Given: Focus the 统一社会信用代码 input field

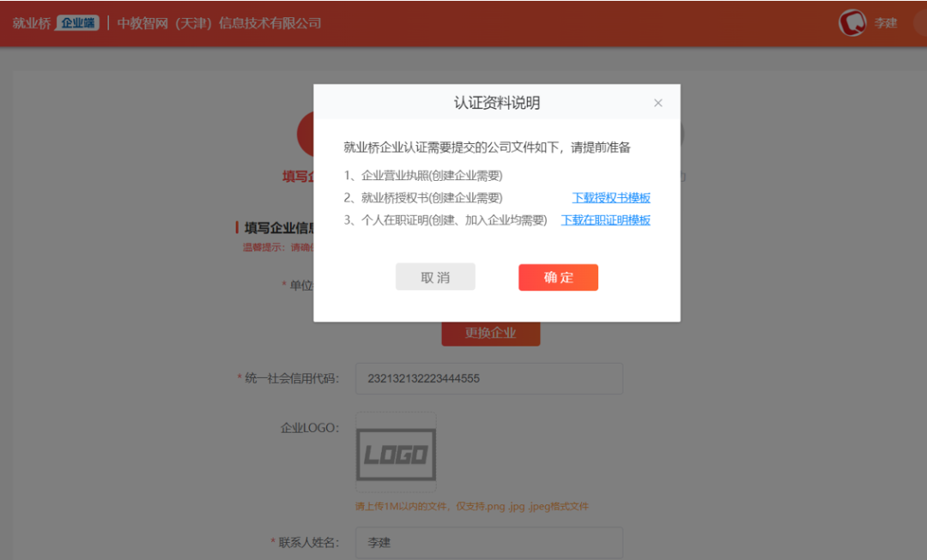Looking at the screenshot, I should click(x=488, y=378).
